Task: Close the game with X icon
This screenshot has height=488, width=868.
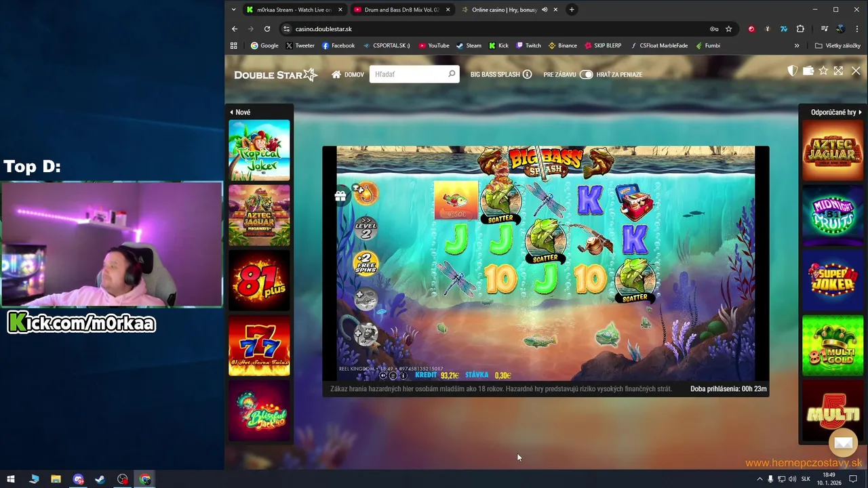Action: [x=856, y=70]
